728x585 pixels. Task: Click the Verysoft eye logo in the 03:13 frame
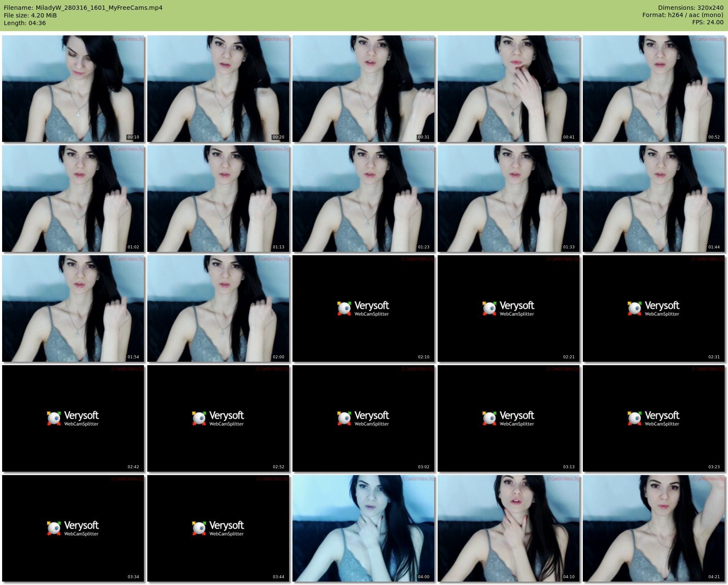[x=489, y=418]
